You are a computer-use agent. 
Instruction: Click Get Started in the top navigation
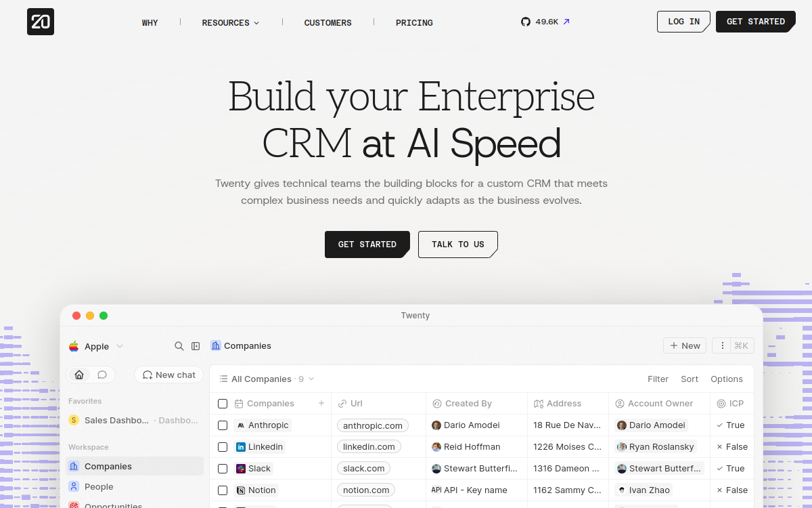(x=755, y=22)
